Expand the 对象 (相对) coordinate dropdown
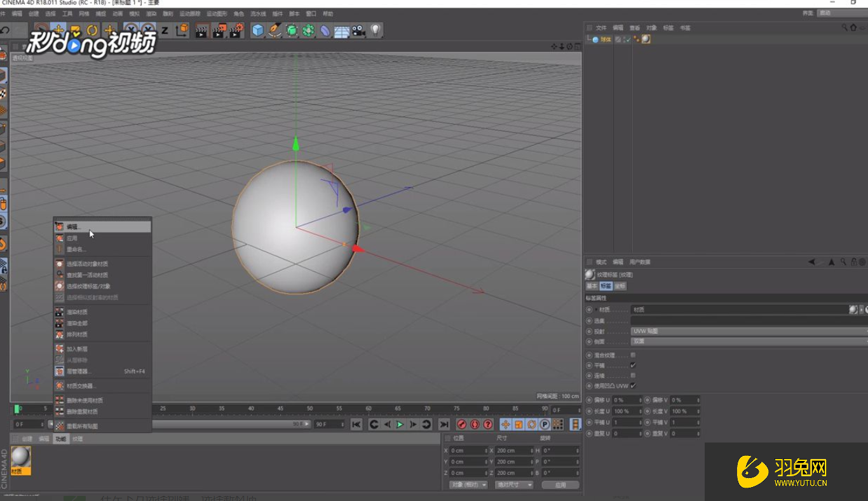This screenshot has height=501, width=868. coord(468,484)
